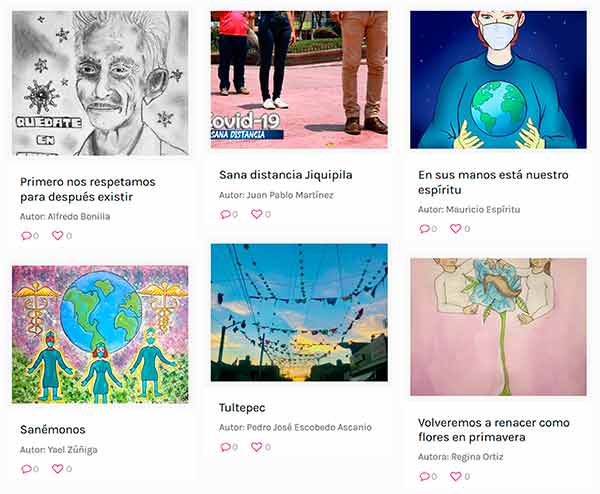Open the 'Sana distancia Jiquipila' title link
The width and height of the screenshot is (600, 494).
coord(285,175)
